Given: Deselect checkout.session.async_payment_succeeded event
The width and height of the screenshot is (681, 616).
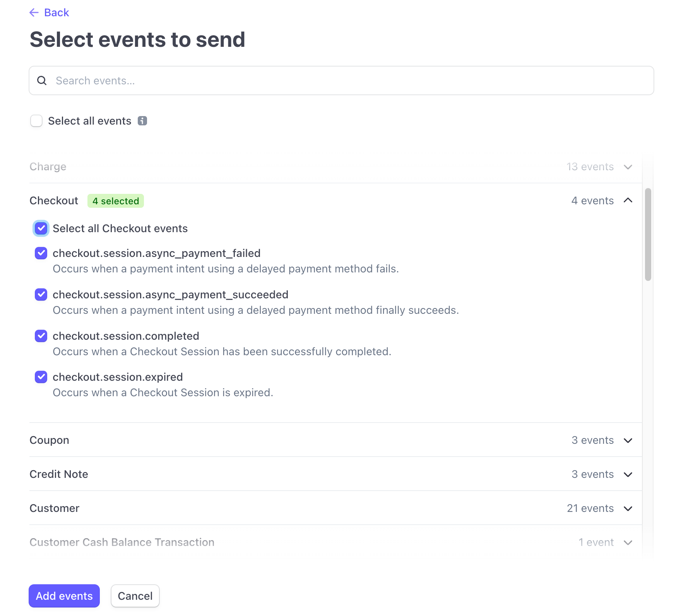Looking at the screenshot, I should click(x=41, y=294).
